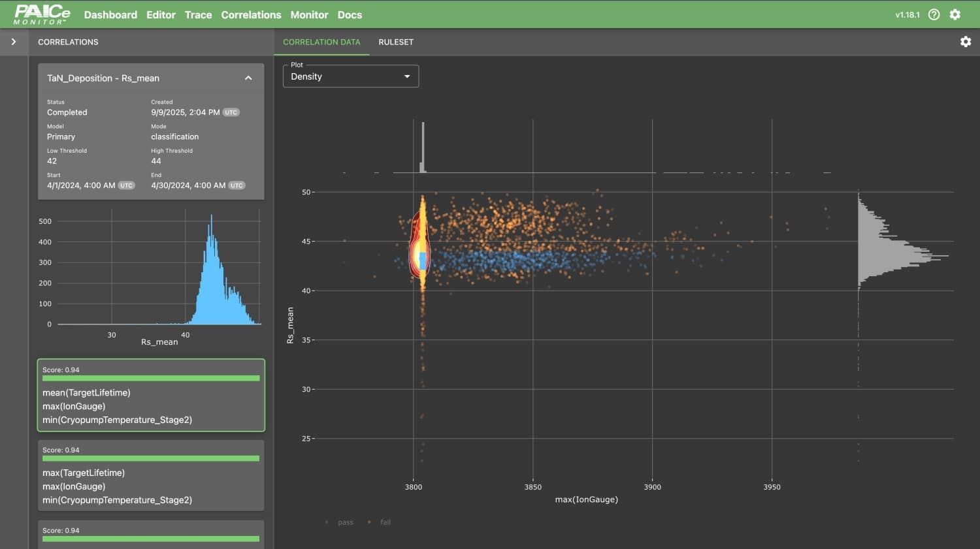The image size is (980, 549).
Task: Open the help question mark icon
Action: (934, 14)
